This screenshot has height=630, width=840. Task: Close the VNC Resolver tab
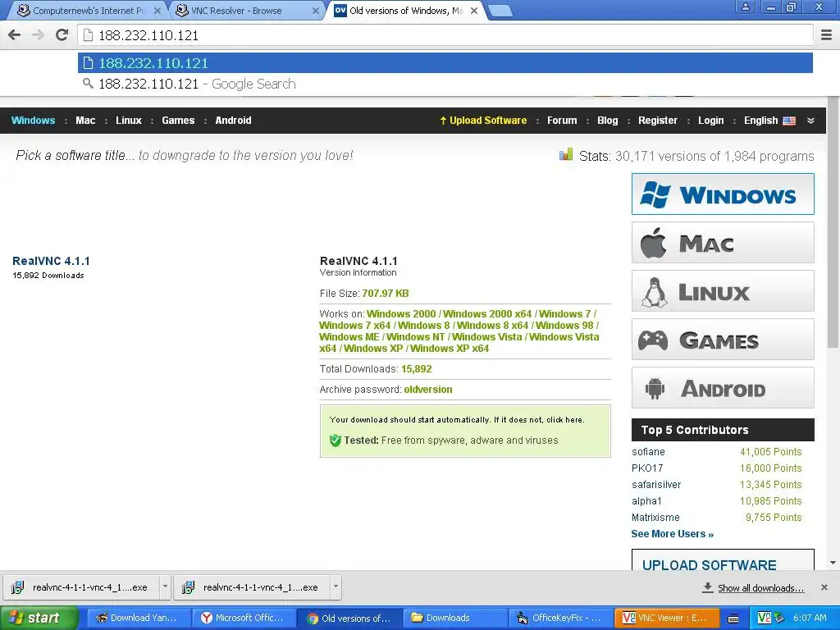[316, 10]
